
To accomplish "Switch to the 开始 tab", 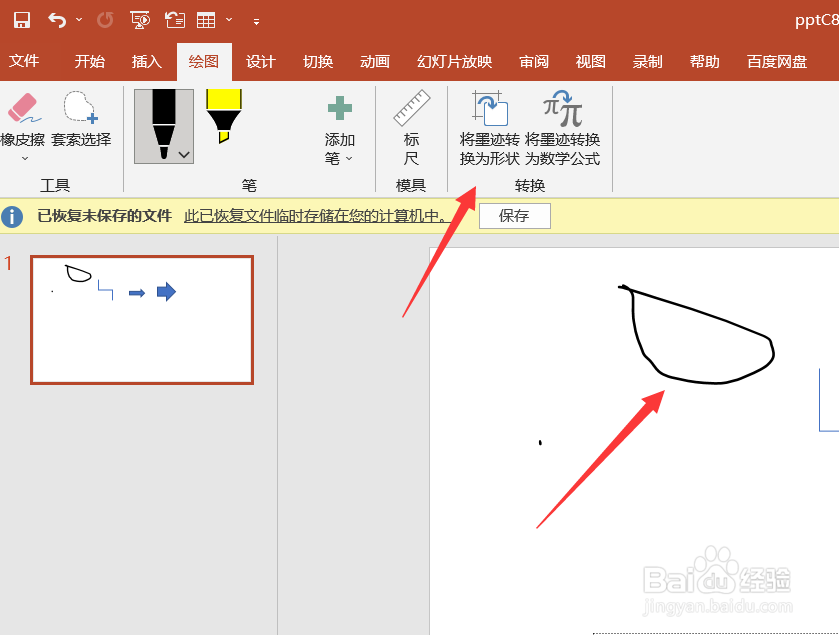I will [x=89, y=62].
